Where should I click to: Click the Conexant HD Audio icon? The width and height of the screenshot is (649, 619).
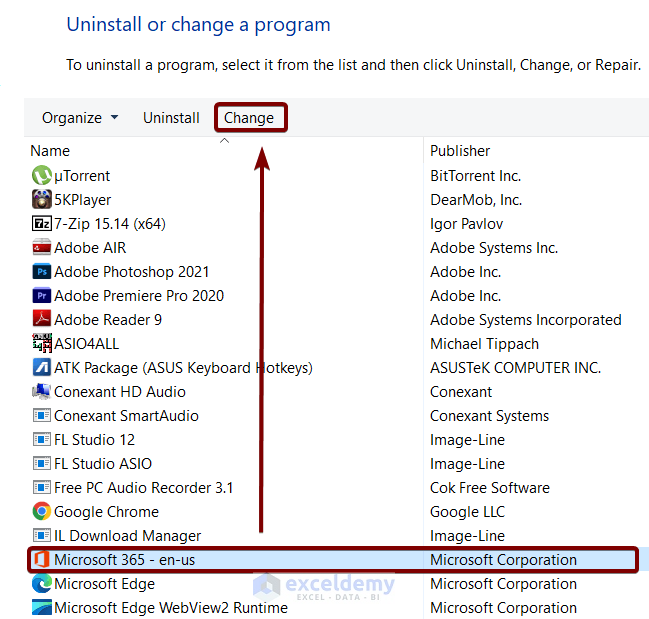(x=42, y=391)
